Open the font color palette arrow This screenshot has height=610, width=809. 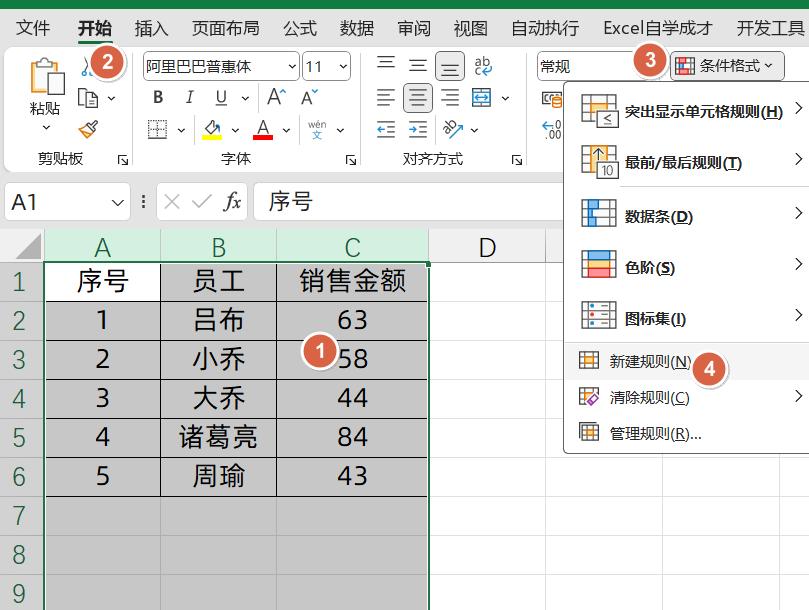pyautogui.click(x=286, y=130)
